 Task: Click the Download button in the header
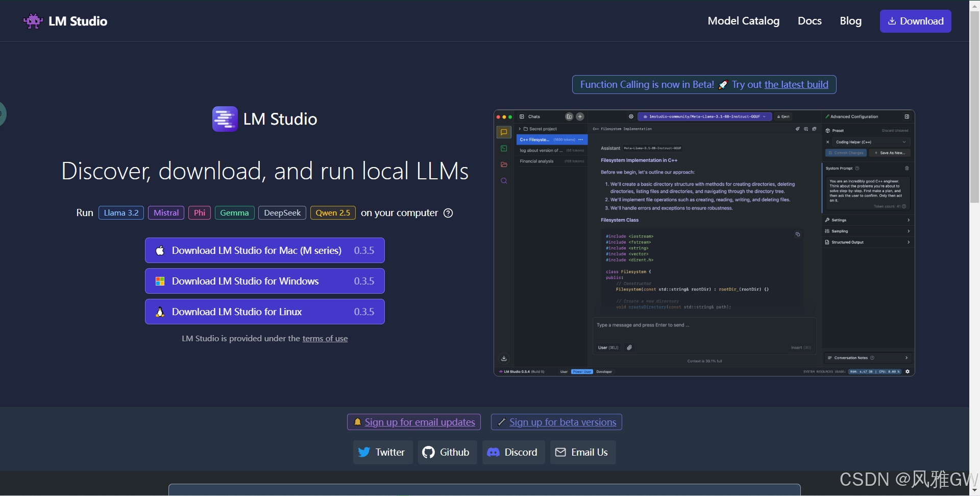[915, 21]
